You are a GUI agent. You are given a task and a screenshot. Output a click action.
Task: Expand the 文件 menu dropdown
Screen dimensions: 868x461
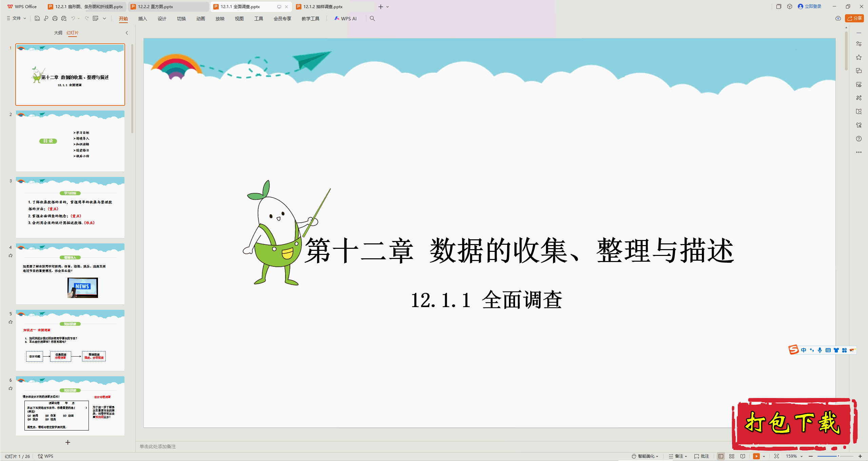point(17,19)
